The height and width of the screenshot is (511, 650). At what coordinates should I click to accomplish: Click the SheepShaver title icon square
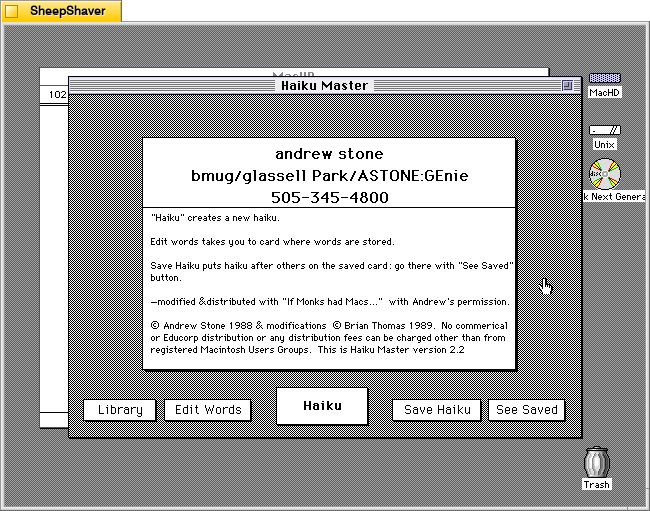(x=12, y=11)
